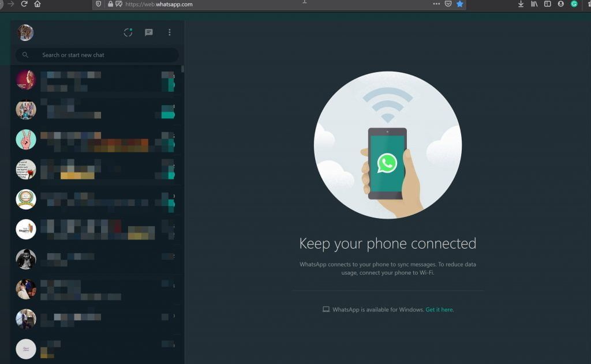Open your profile picture in the sidebar header
The width and height of the screenshot is (591, 364).
[25, 32]
